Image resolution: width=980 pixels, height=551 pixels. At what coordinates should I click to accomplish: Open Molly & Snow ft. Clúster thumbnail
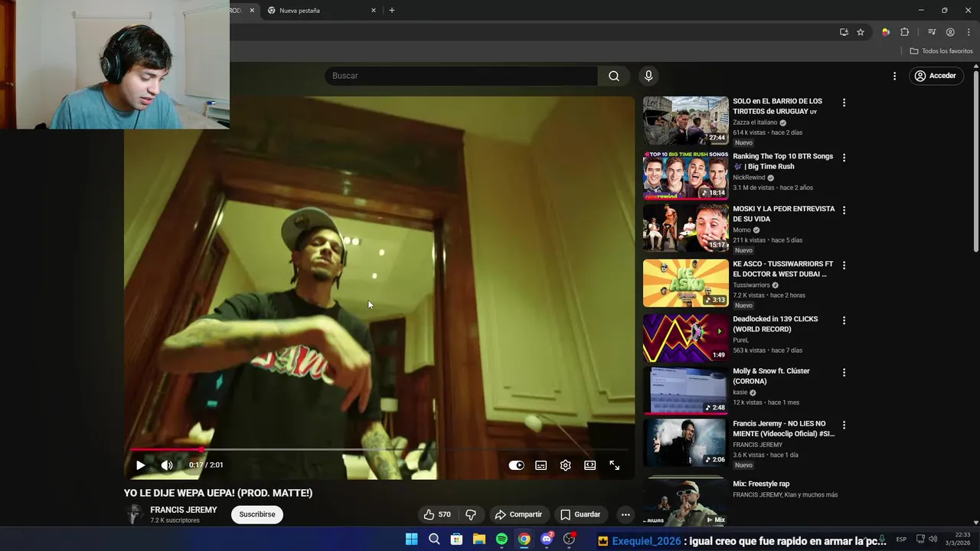(x=686, y=390)
